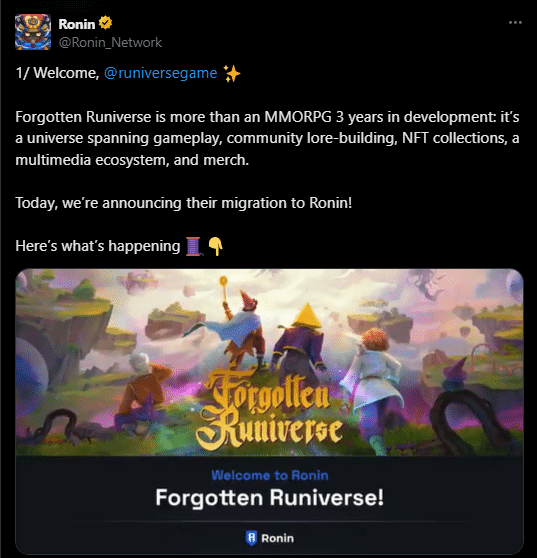Click the golden Forgotten Runiverse logo
537x558 pixels.
269,411
